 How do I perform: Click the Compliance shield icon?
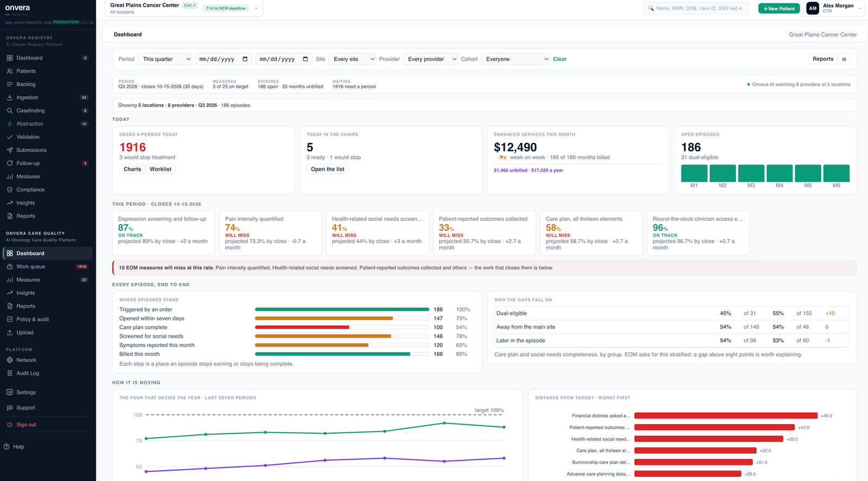(x=10, y=190)
